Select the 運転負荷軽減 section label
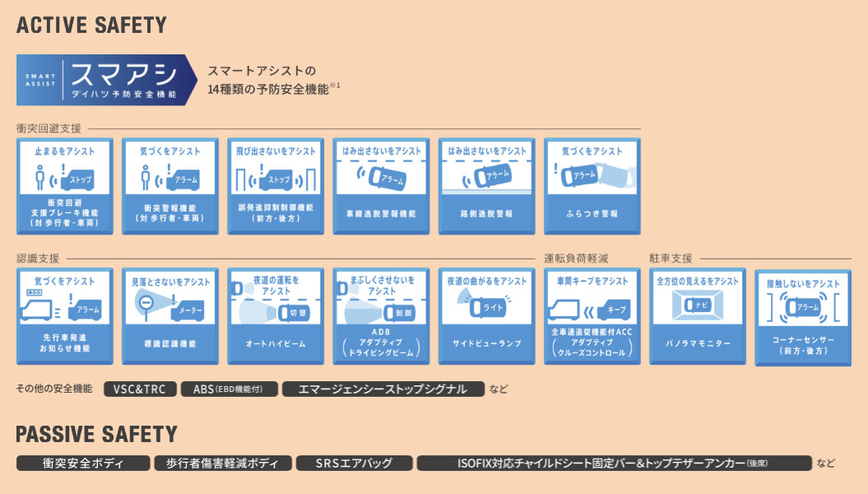Viewport: 868px width, 494px height. point(576,258)
